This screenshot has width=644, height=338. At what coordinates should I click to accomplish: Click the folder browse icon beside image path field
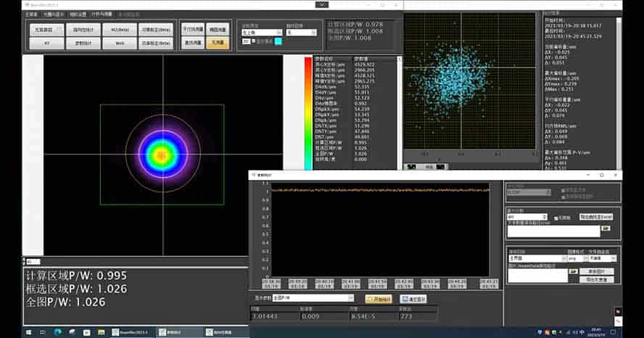572,271
